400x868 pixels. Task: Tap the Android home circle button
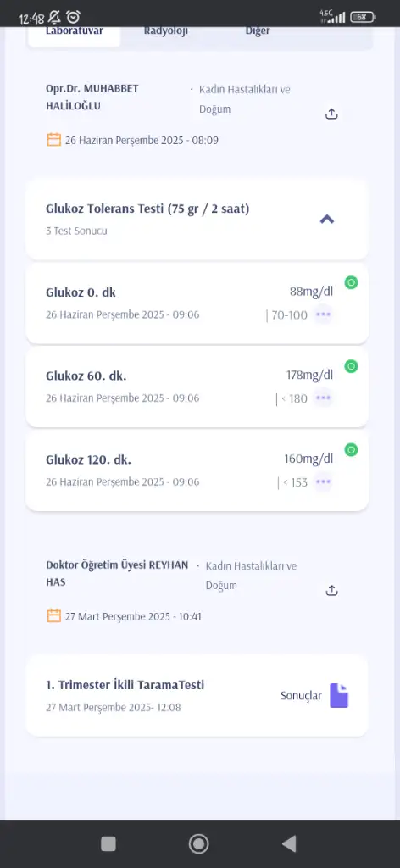(198, 843)
